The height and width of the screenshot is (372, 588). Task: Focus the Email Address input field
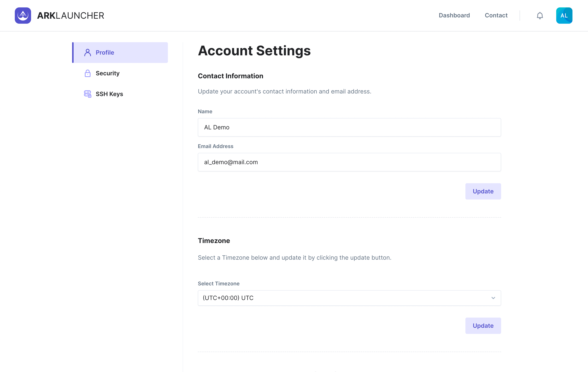coord(349,162)
